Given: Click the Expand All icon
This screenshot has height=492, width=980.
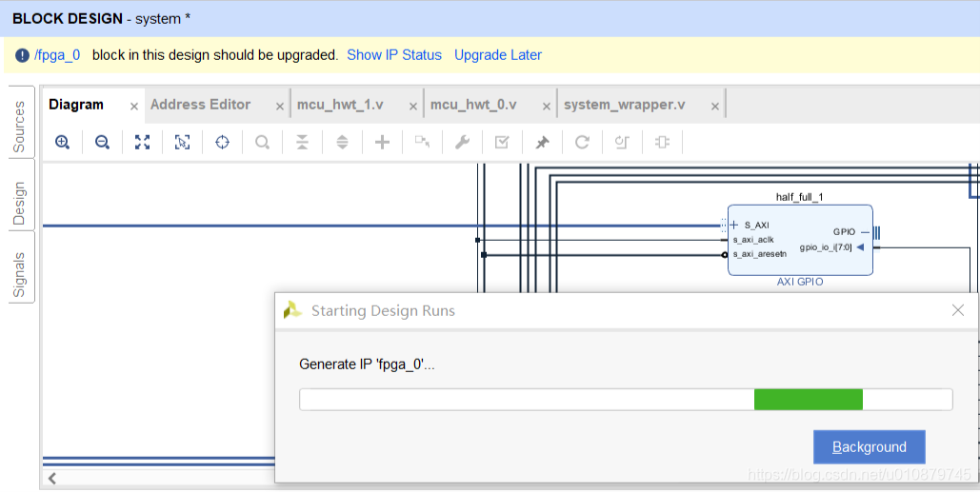Looking at the screenshot, I should click(x=343, y=143).
